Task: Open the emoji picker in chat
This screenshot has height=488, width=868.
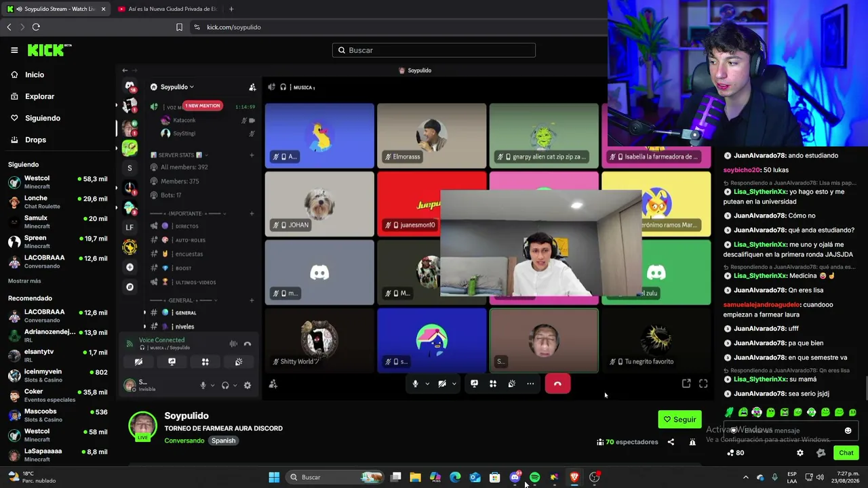Action: point(848,430)
